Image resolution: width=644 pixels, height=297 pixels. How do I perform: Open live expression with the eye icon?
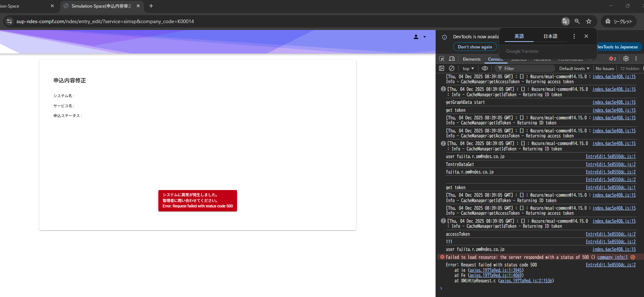point(485,68)
